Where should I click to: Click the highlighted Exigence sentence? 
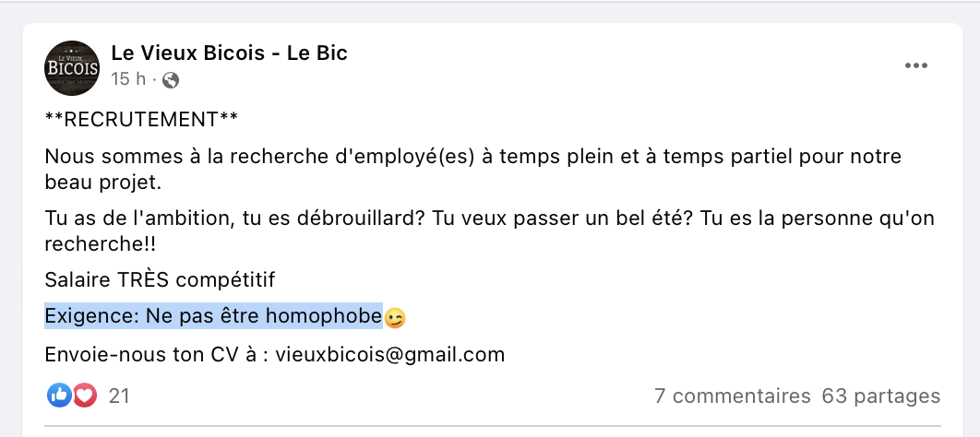[213, 316]
